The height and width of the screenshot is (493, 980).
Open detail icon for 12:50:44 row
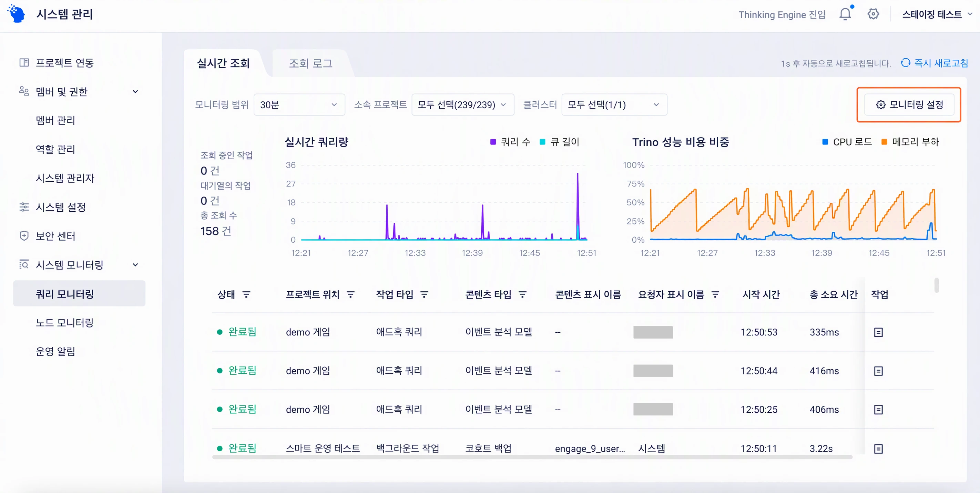tap(878, 371)
